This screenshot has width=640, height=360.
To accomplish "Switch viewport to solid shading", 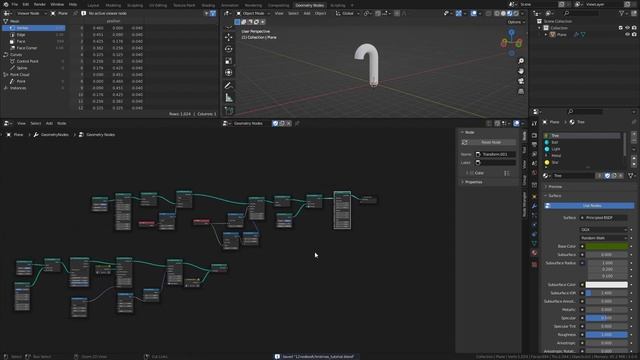I will pos(503,13).
